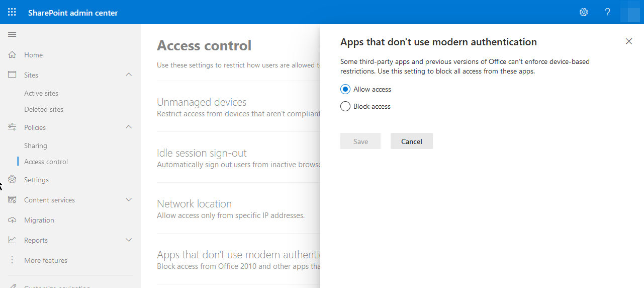This screenshot has width=644, height=288.
Task: Click the Migration cloud icon
Action: pyautogui.click(x=13, y=220)
